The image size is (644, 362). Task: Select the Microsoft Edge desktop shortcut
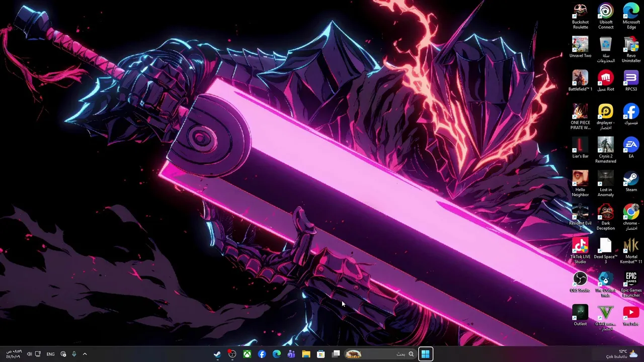(631, 17)
